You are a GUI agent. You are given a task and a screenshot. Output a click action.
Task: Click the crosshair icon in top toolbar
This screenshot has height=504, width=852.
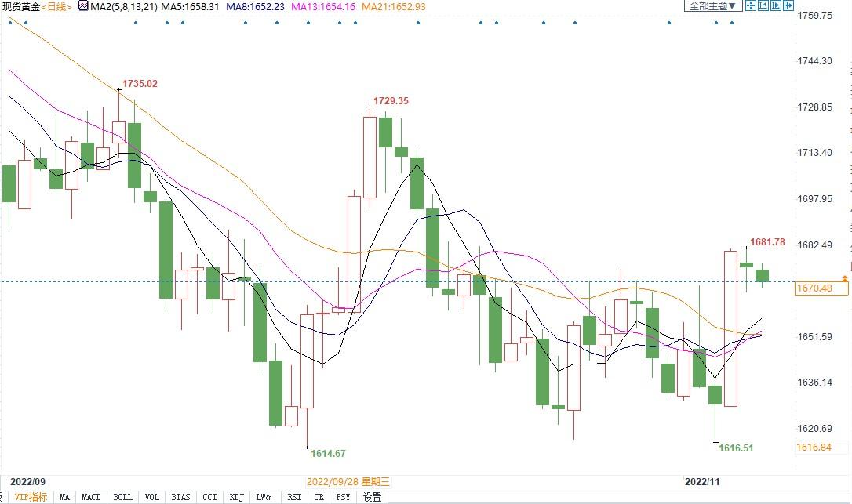click(x=750, y=5)
